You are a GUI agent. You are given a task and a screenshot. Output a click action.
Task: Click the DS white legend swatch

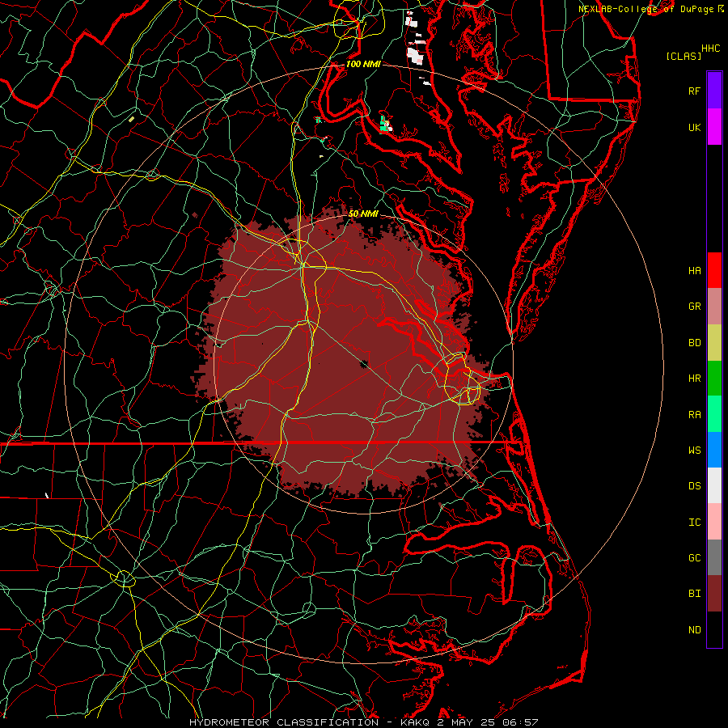point(714,485)
